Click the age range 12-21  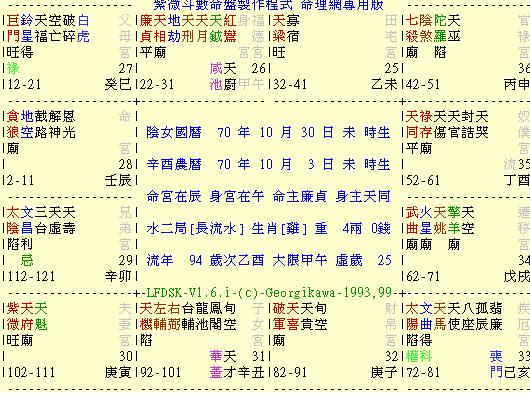(24, 85)
